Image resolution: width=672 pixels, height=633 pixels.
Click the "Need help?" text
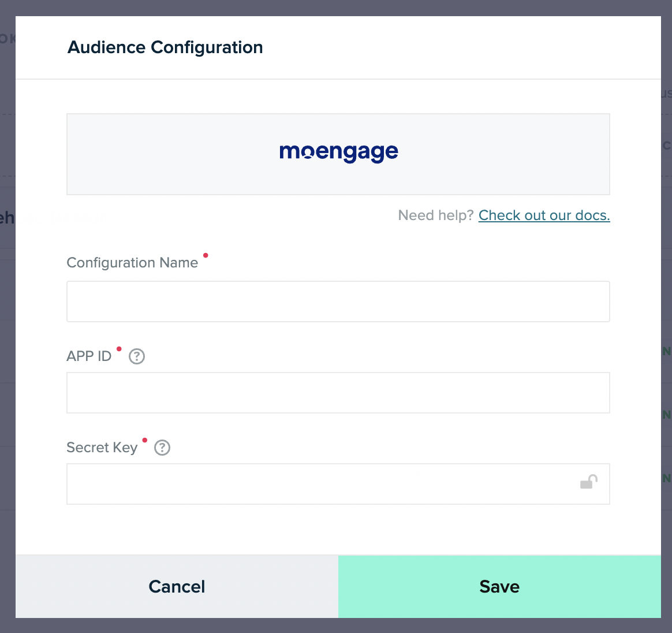pos(435,215)
